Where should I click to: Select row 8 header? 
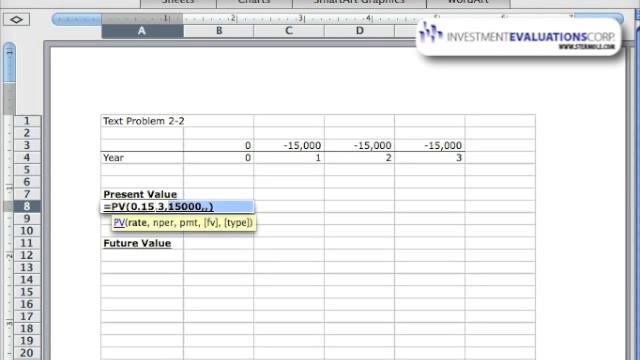27,207
